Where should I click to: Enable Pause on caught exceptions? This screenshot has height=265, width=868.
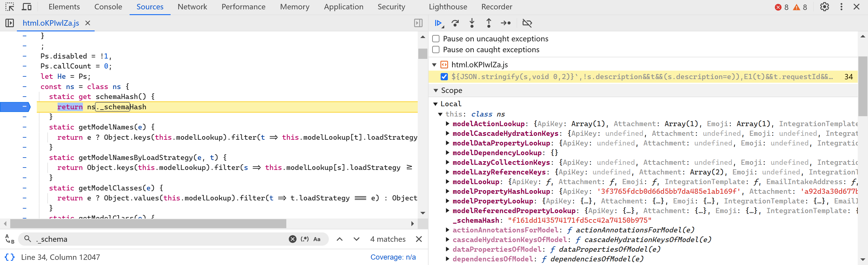[x=436, y=49]
